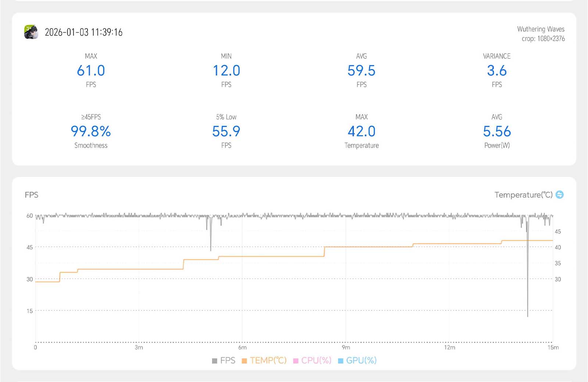Click the orange TEMP legend square
Viewport: 588px width, 382px height.
tap(244, 361)
